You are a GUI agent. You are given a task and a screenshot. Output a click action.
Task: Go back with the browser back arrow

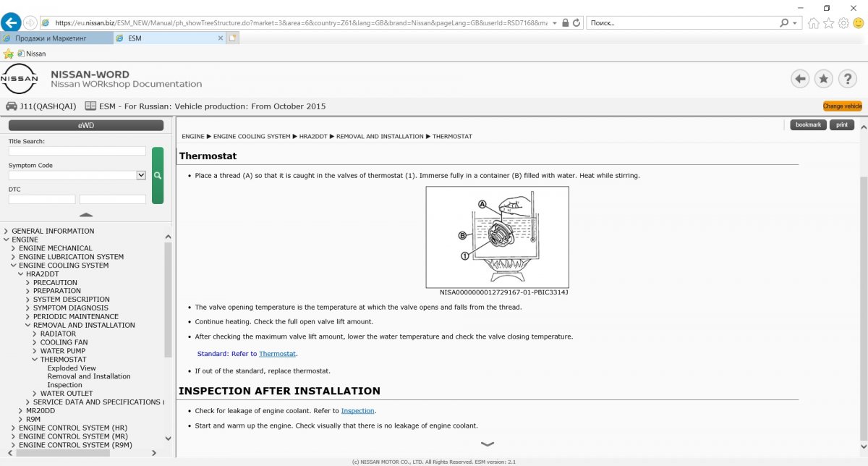[x=11, y=22]
